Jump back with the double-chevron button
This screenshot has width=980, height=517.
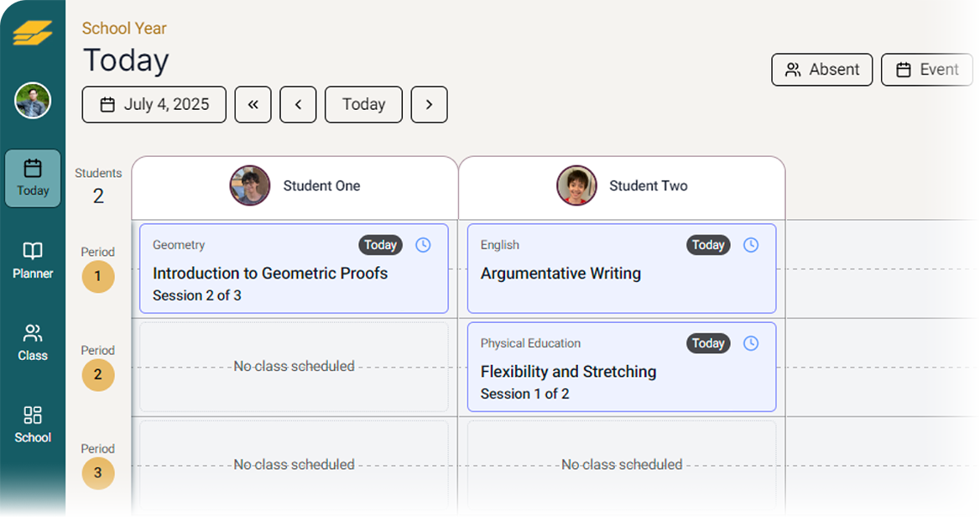pos(253,104)
